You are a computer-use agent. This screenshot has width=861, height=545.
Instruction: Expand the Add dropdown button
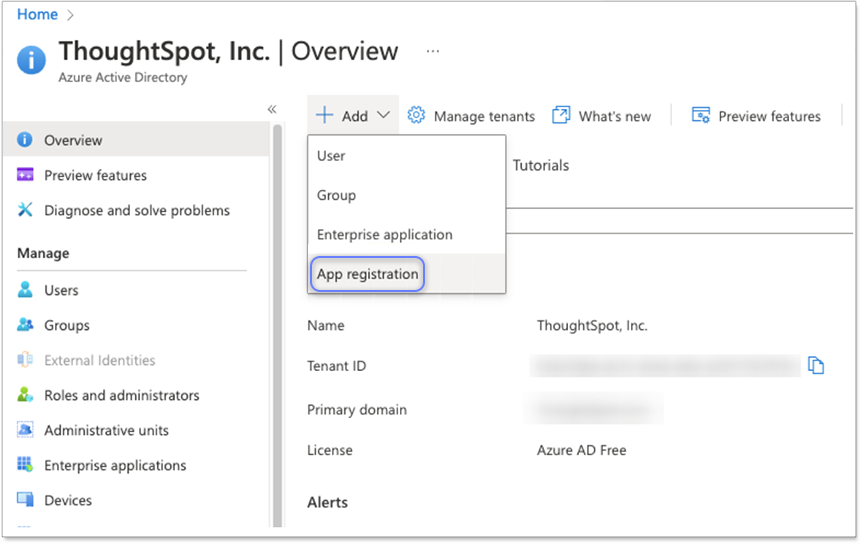click(353, 116)
